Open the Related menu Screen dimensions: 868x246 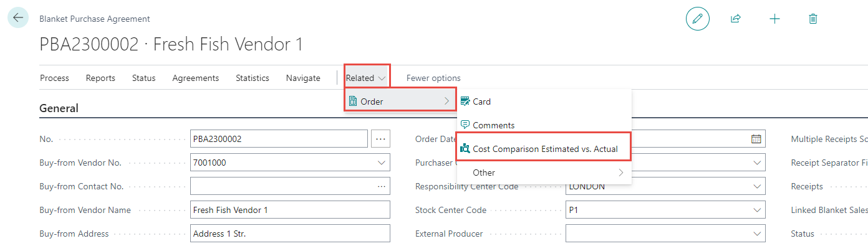tap(367, 78)
